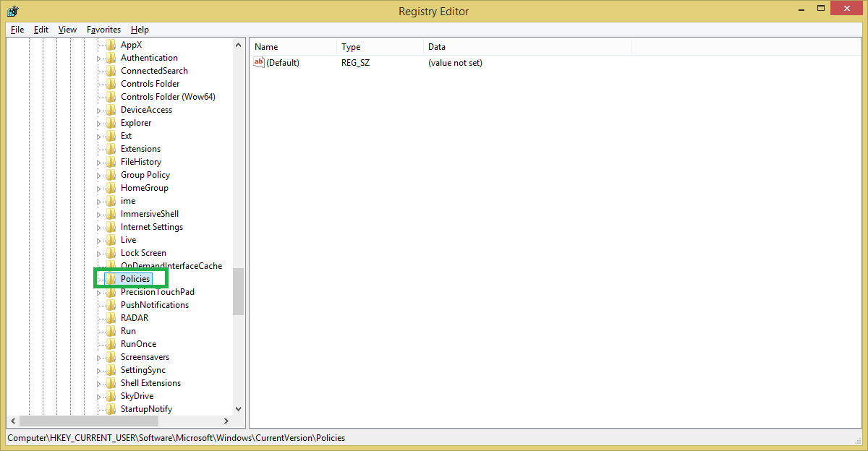This screenshot has width=868, height=451.
Task: Click the StartupNotify folder icon
Action: [x=111, y=409]
